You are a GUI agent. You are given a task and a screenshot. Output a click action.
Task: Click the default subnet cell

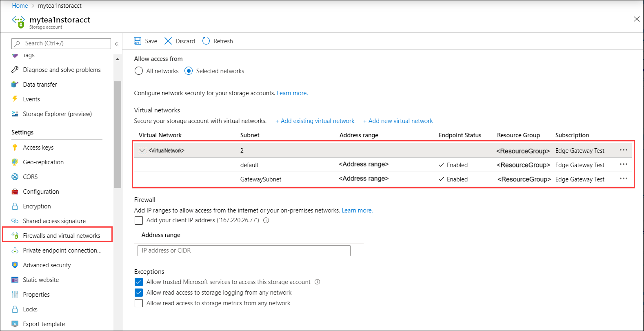(249, 165)
